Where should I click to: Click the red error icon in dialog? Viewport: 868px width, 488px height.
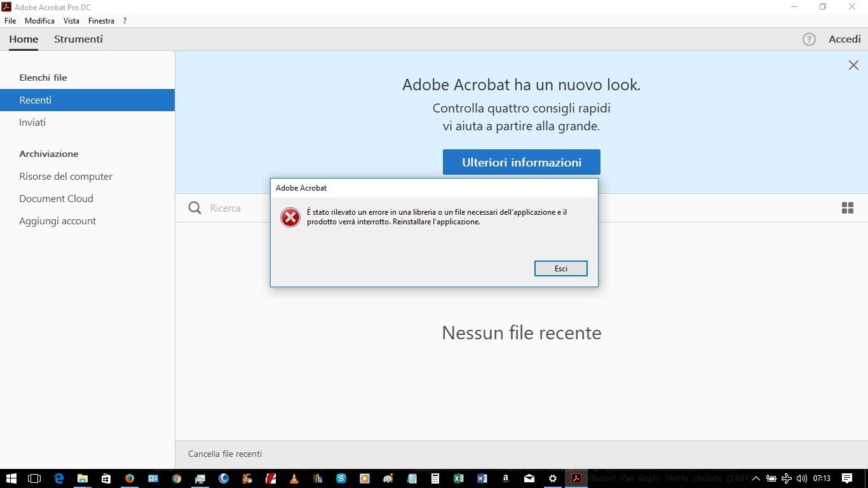pyautogui.click(x=290, y=217)
